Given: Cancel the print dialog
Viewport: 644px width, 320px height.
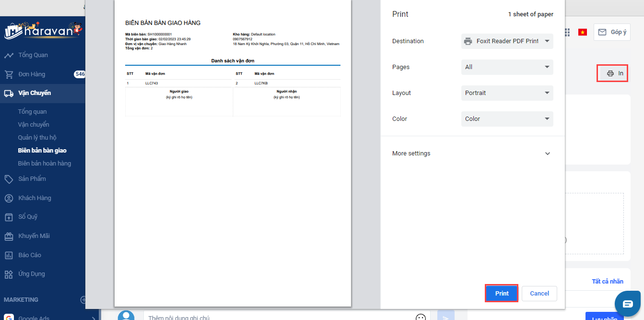Looking at the screenshot, I should [x=539, y=294].
